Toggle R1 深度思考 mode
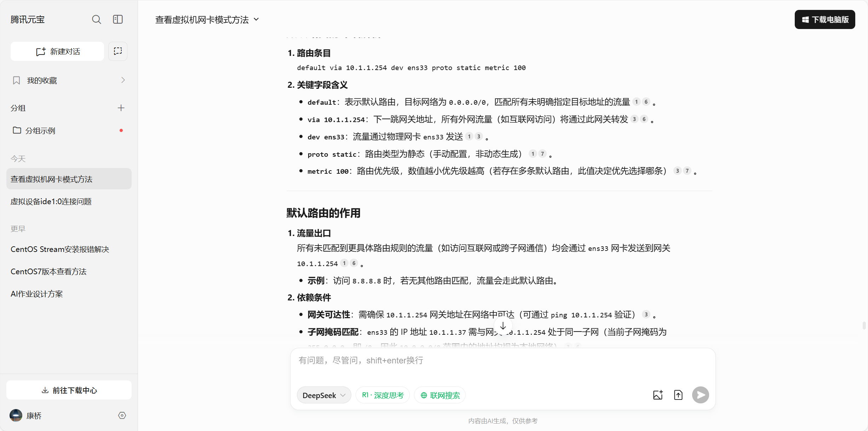The image size is (868, 431). 383,395
